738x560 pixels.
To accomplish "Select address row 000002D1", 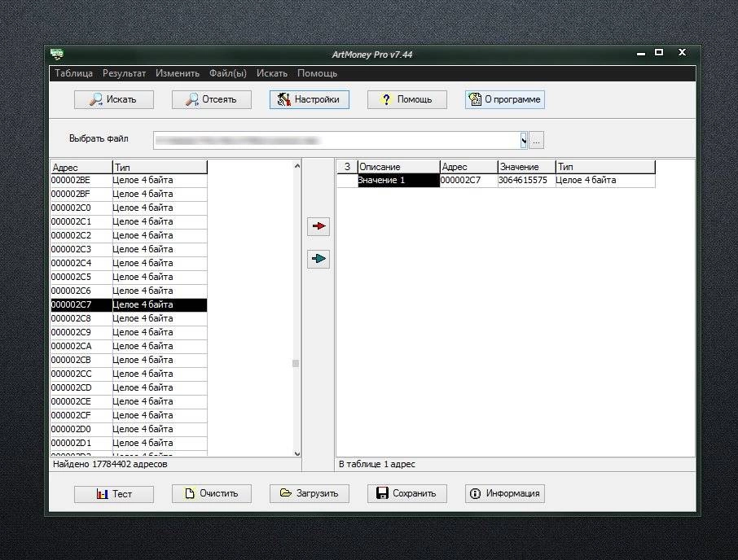I will point(129,443).
